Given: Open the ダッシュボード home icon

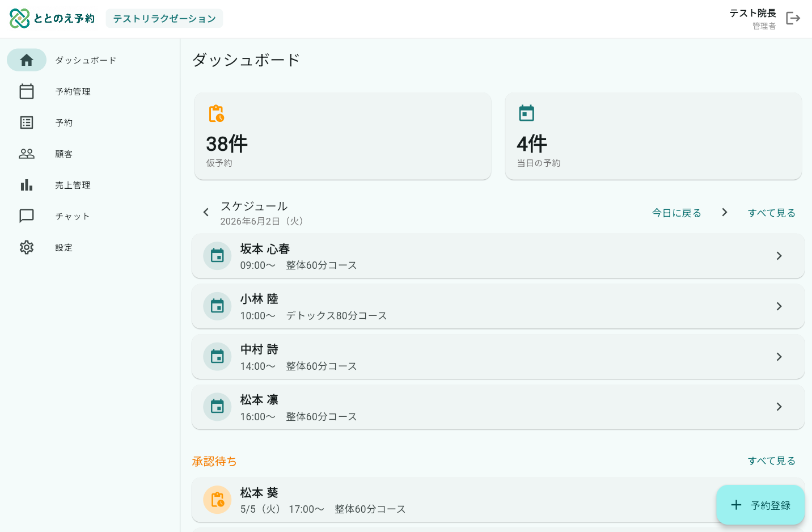Looking at the screenshot, I should [27, 60].
